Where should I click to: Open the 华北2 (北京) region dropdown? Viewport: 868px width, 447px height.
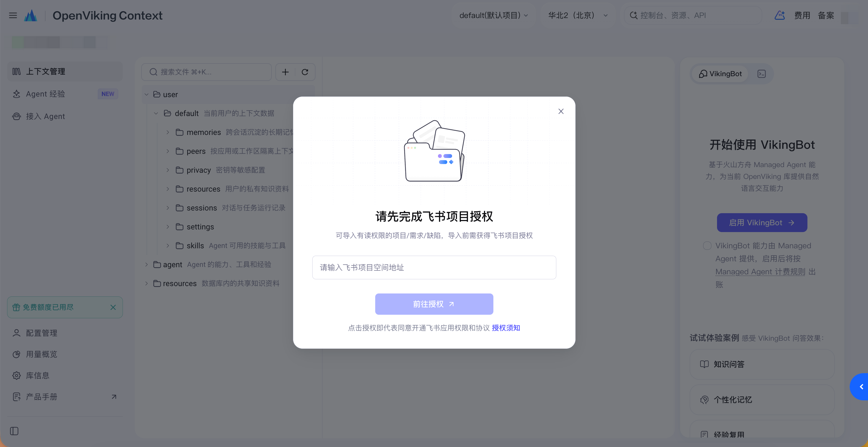coord(578,15)
